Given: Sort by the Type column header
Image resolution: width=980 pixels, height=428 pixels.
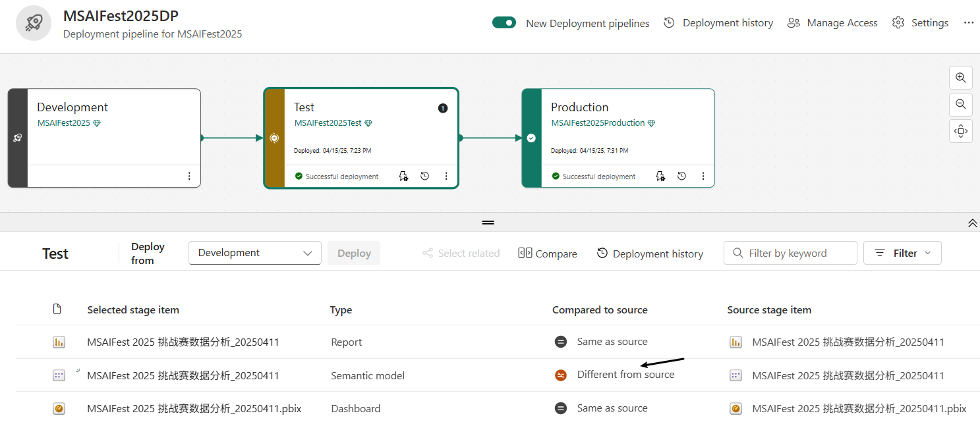Looking at the screenshot, I should click(x=341, y=309).
